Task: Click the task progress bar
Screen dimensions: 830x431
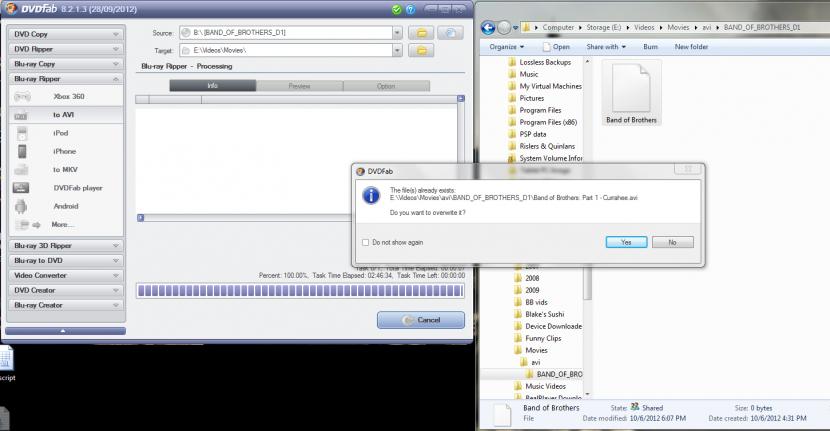Action: coord(300,290)
